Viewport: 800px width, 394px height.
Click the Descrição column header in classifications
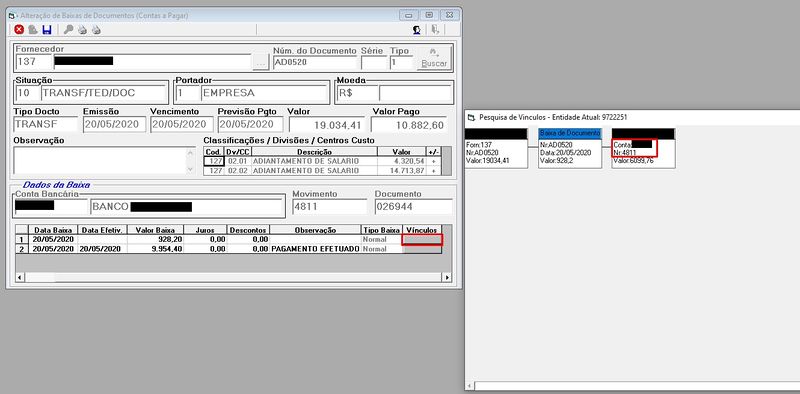314,152
